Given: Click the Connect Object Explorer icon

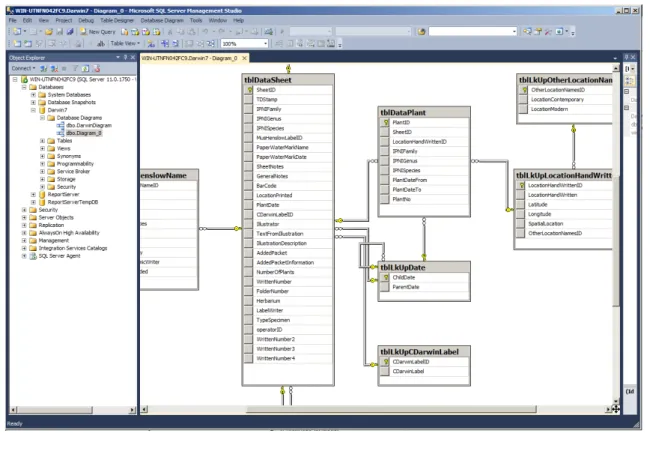Looking at the screenshot, I should (44, 68).
